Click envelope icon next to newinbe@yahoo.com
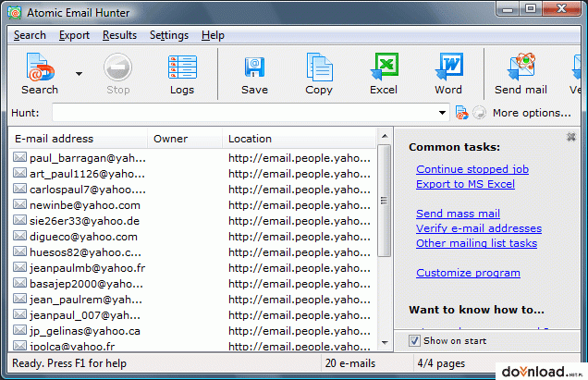Viewport: 588px width, 380px height. point(19,204)
